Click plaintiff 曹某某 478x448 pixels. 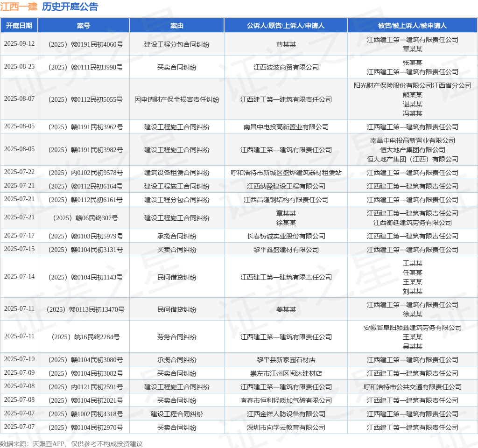point(286,44)
